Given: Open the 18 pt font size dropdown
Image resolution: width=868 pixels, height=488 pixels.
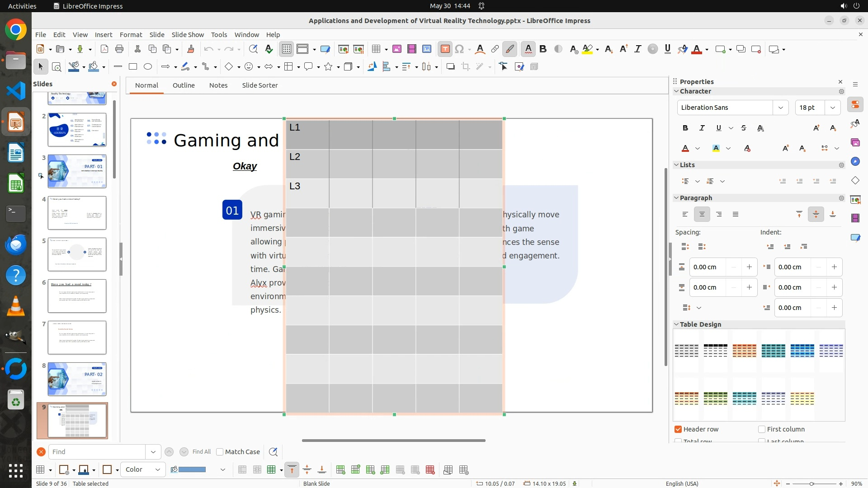Looking at the screenshot, I should coord(832,108).
